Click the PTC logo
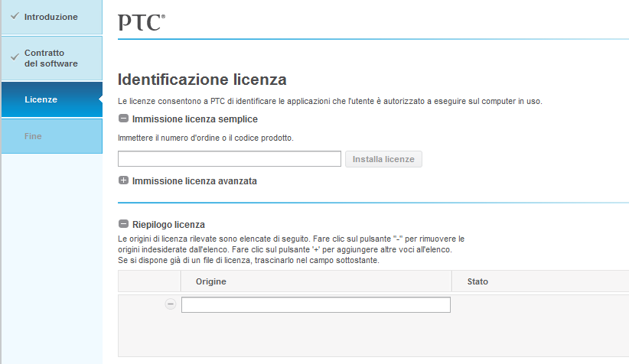 (142, 22)
